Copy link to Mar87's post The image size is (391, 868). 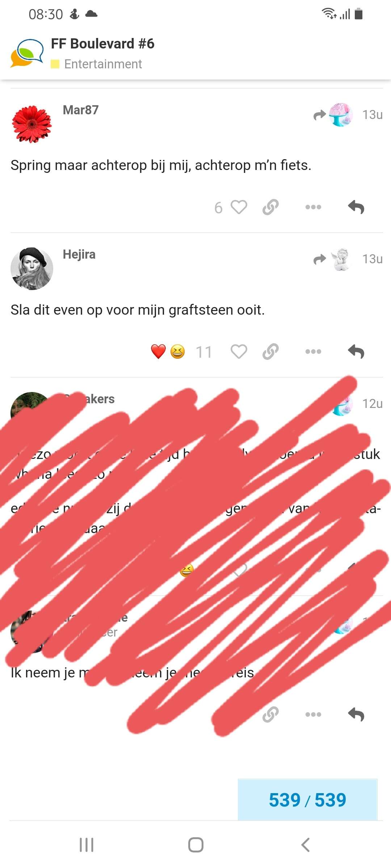click(x=270, y=207)
